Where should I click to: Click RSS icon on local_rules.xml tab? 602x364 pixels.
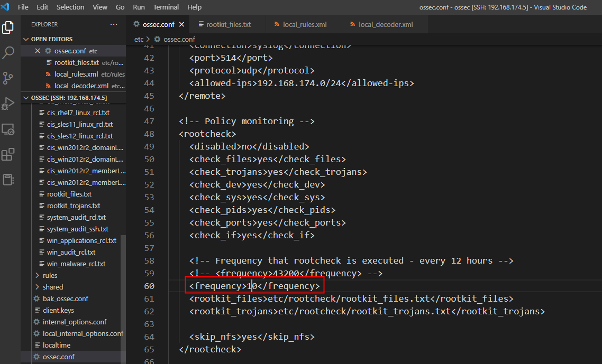277,24
